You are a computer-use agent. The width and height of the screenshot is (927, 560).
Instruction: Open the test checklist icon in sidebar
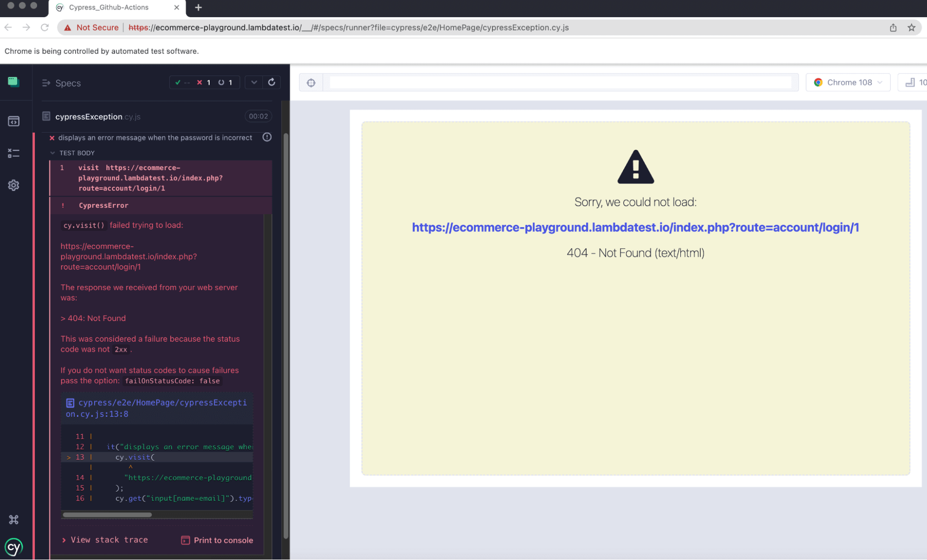(13, 153)
